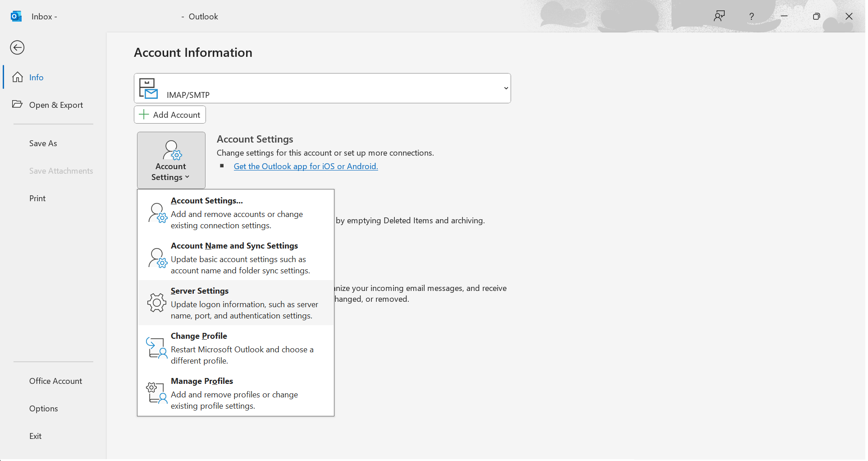The width and height of the screenshot is (868, 461).
Task: Click the Manage Profiles icon
Action: 156,393
